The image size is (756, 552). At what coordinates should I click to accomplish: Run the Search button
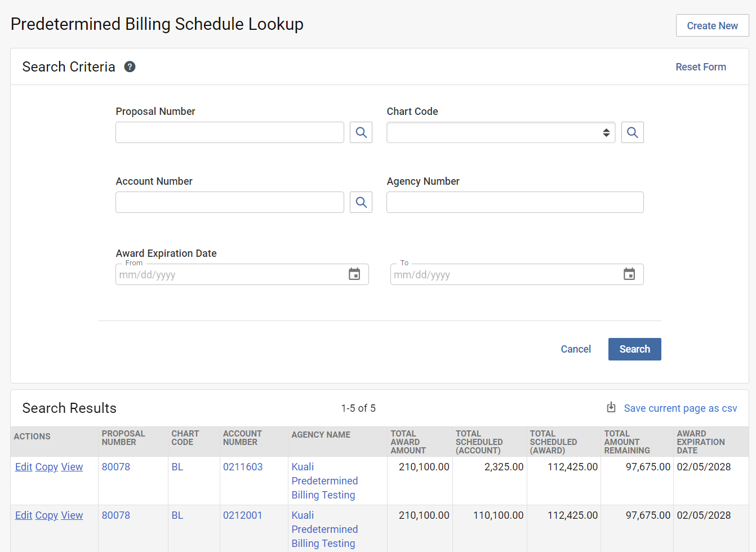tap(635, 349)
